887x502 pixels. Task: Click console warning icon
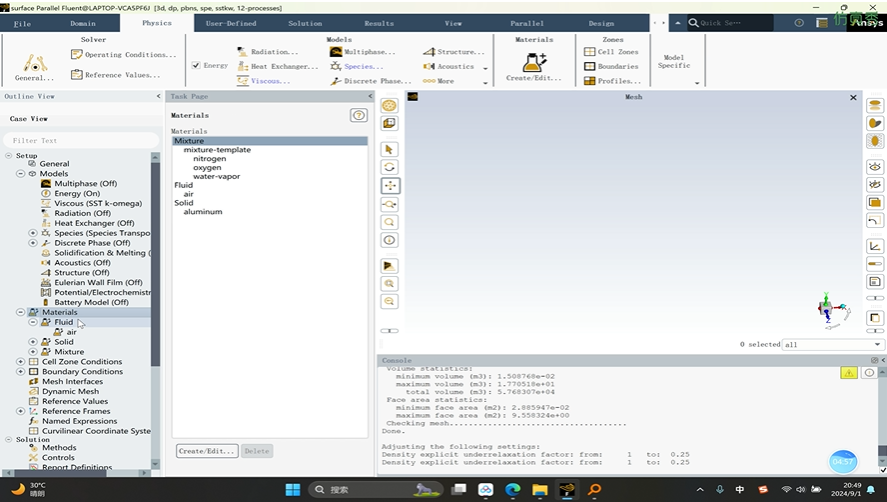click(x=849, y=372)
